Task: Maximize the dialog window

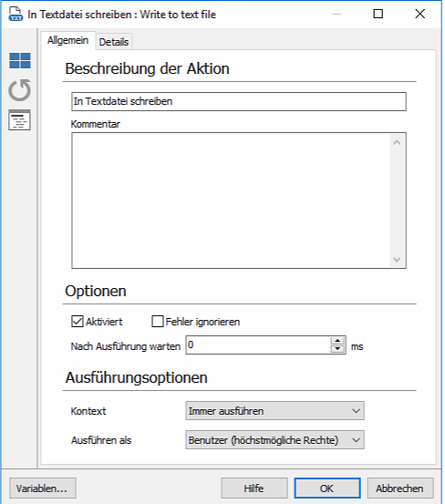Action: click(378, 14)
